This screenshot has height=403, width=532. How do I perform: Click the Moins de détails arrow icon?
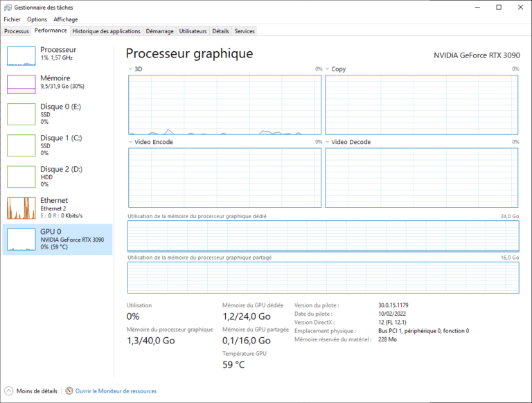click(9, 391)
